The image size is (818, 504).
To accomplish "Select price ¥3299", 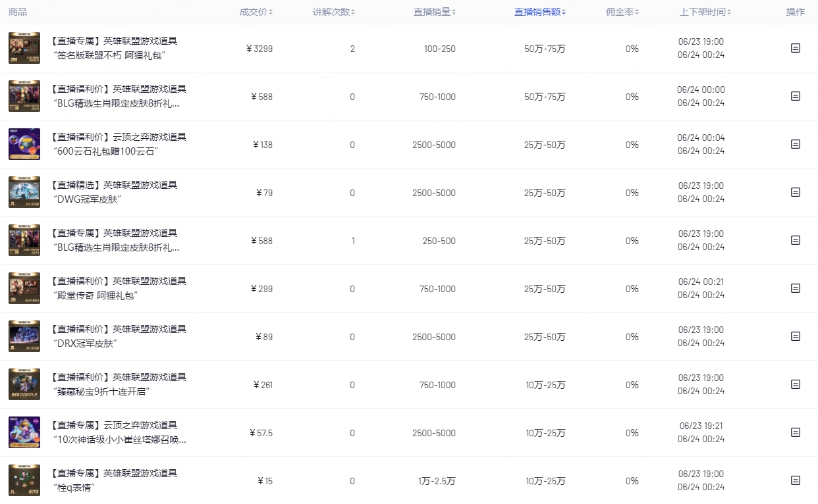I will pos(259,49).
